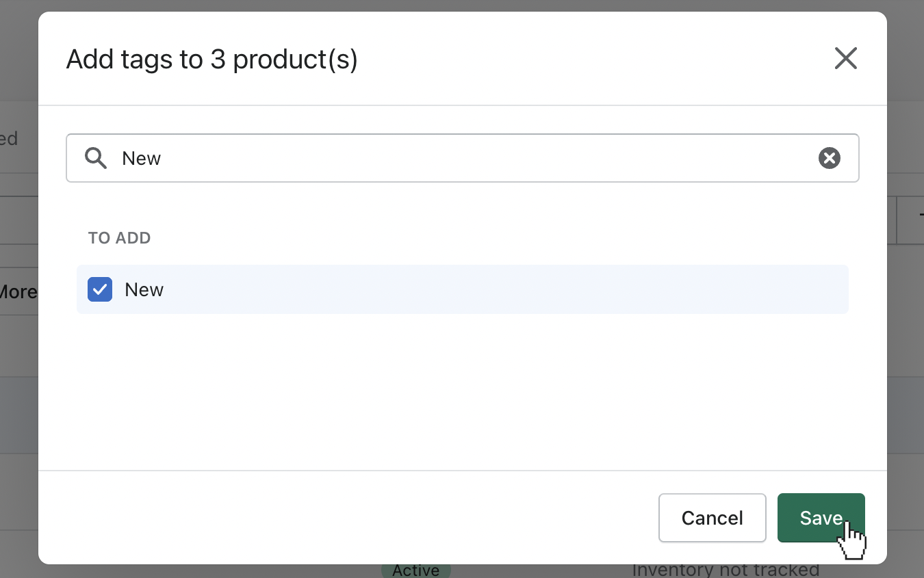The width and height of the screenshot is (924, 578).
Task: Click the dimmed backdrop above the dialog
Action: coord(462,5)
